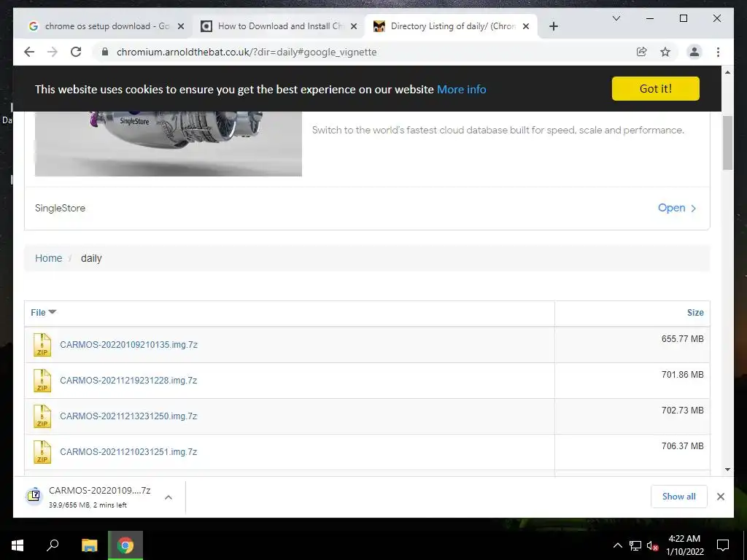The image size is (747, 560).
Task: Download CARMOS-20211210231251.img.7z
Action: 128,452
